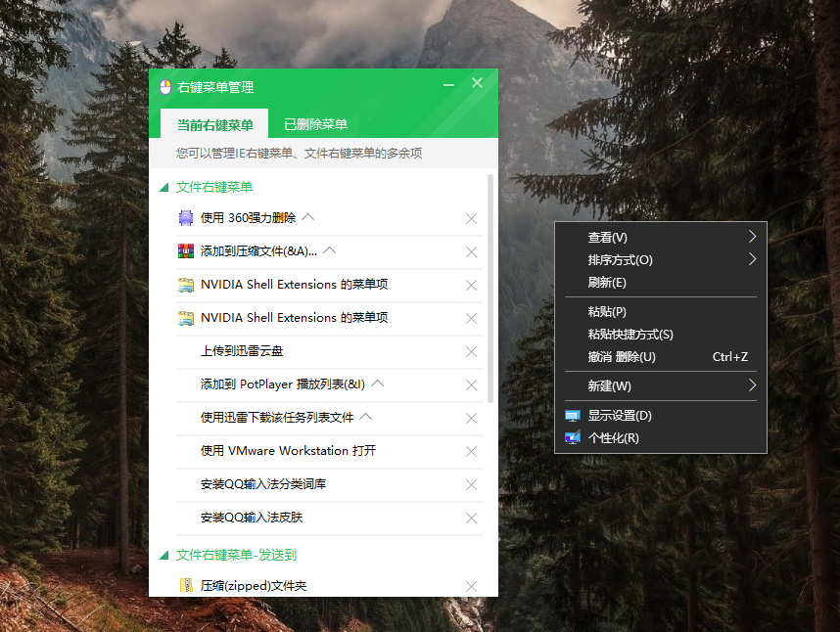Open the 查看(V) submenu arrow

tap(752, 237)
